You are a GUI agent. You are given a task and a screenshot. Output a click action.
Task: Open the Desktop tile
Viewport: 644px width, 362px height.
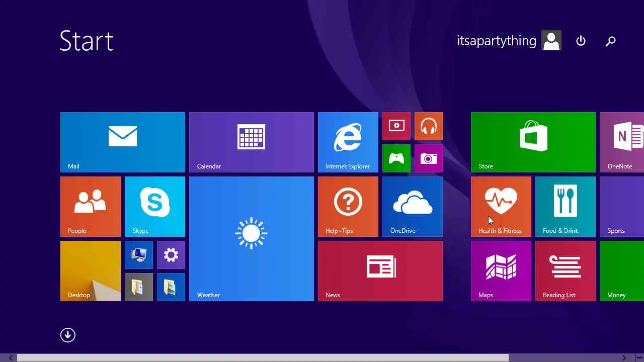(91, 271)
